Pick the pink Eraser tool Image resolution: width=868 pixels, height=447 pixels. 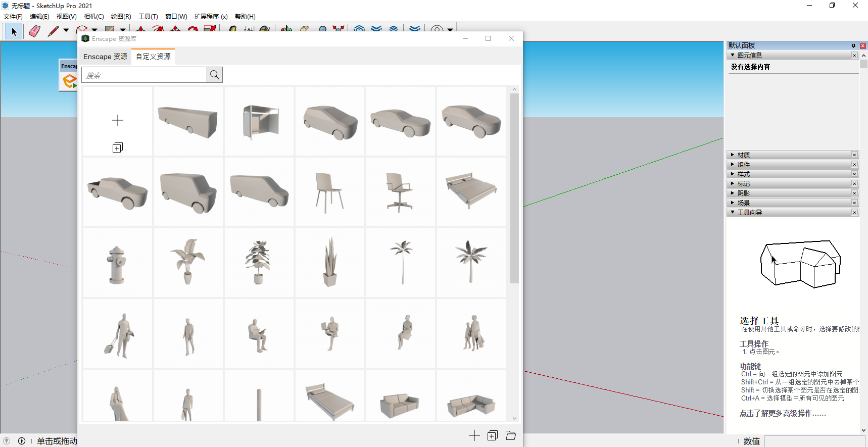(x=34, y=31)
